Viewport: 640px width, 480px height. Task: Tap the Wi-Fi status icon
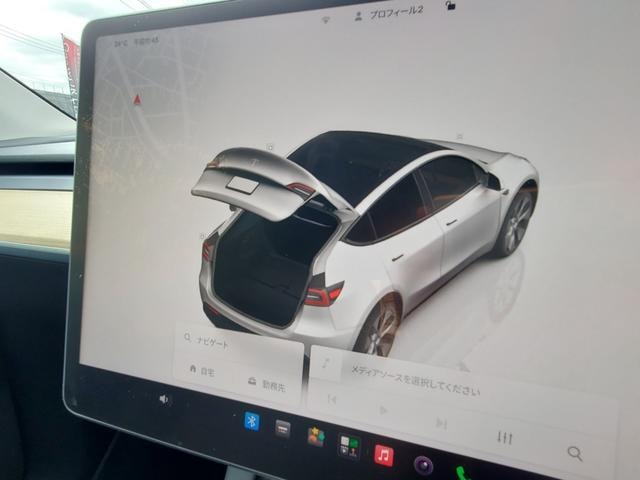tap(325, 20)
